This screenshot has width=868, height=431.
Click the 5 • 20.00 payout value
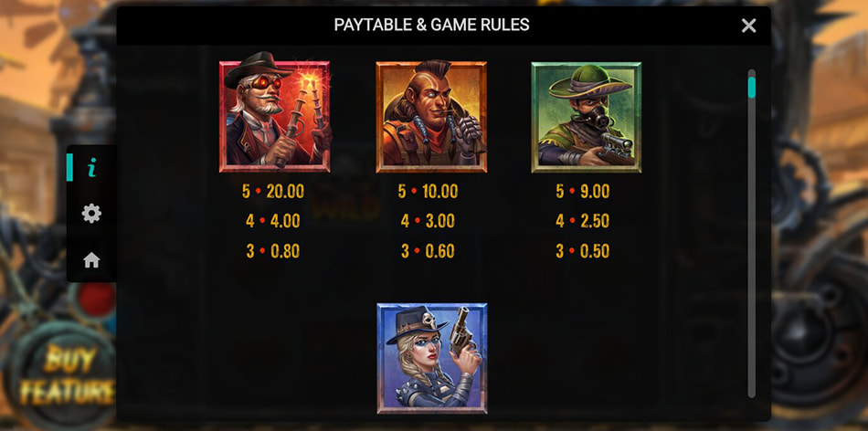[273, 192]
